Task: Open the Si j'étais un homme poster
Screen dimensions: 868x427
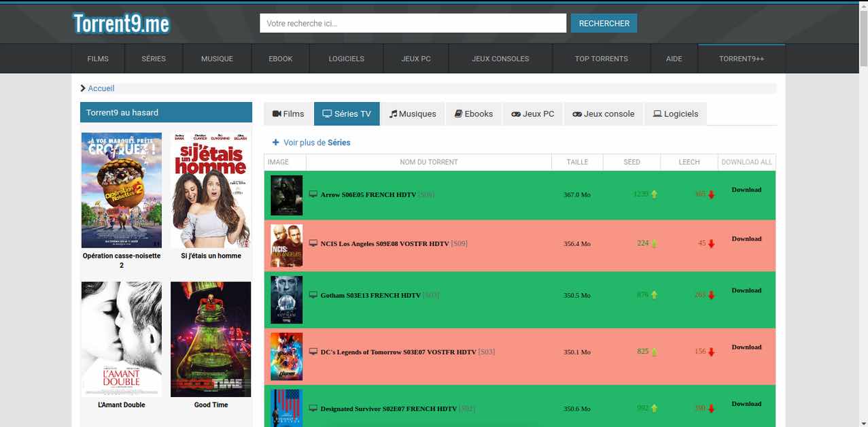Action: point(211,190)
